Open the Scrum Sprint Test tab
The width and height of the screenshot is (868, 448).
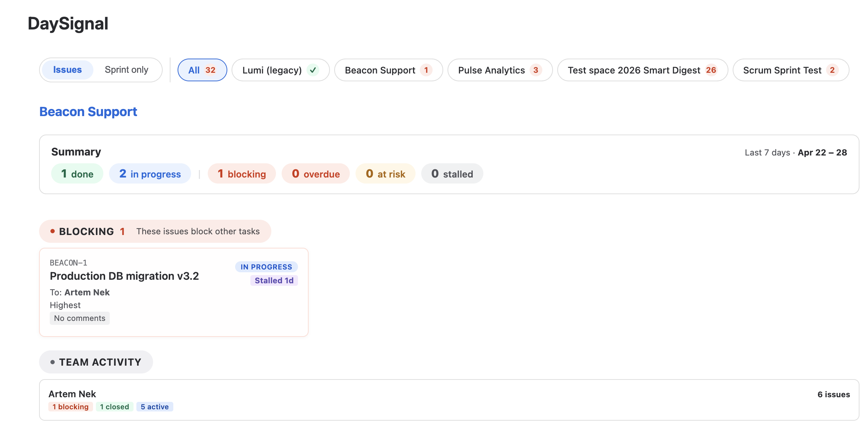pos(782,70)
